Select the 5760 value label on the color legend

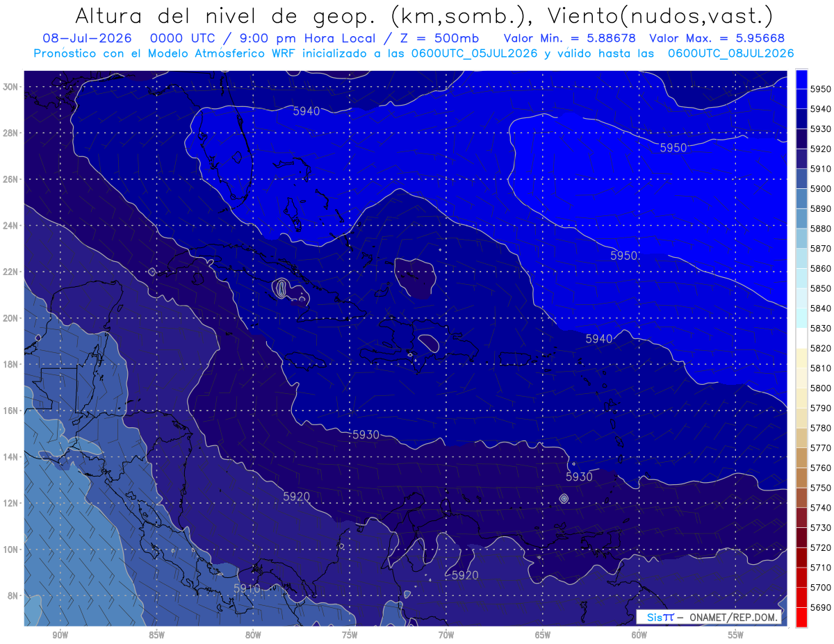[820, 468]
